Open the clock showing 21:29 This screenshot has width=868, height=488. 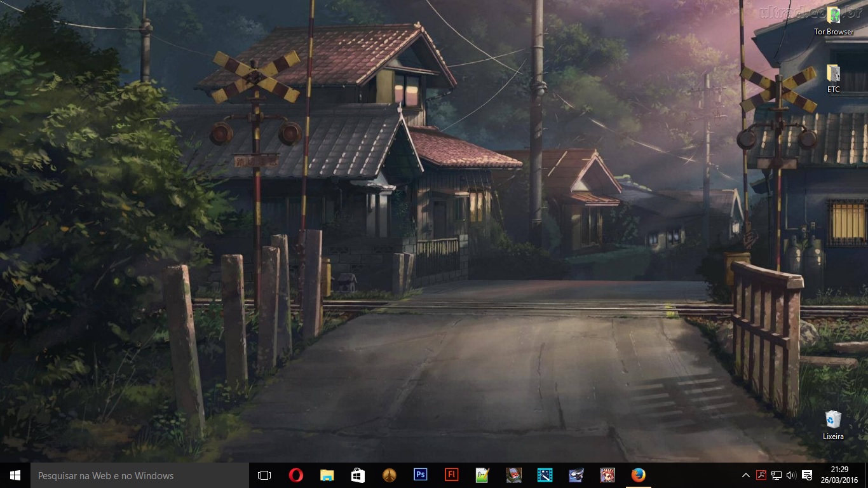840,475
